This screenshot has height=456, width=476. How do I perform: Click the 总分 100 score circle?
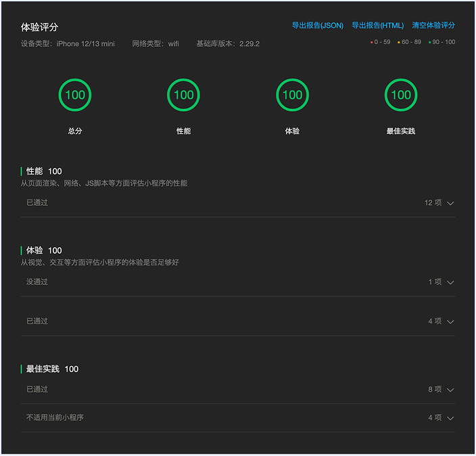click(75, 95)
